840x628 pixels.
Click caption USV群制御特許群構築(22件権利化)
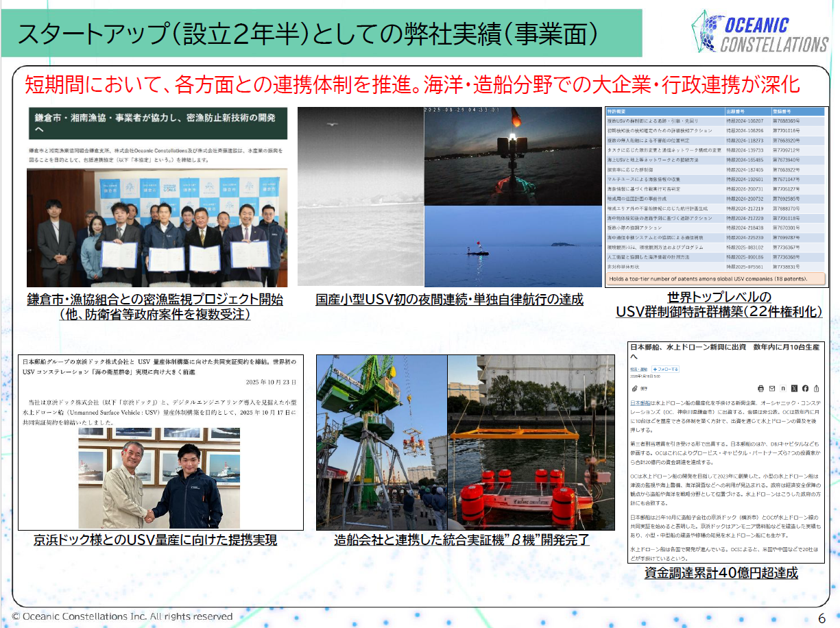coord(719,312)
